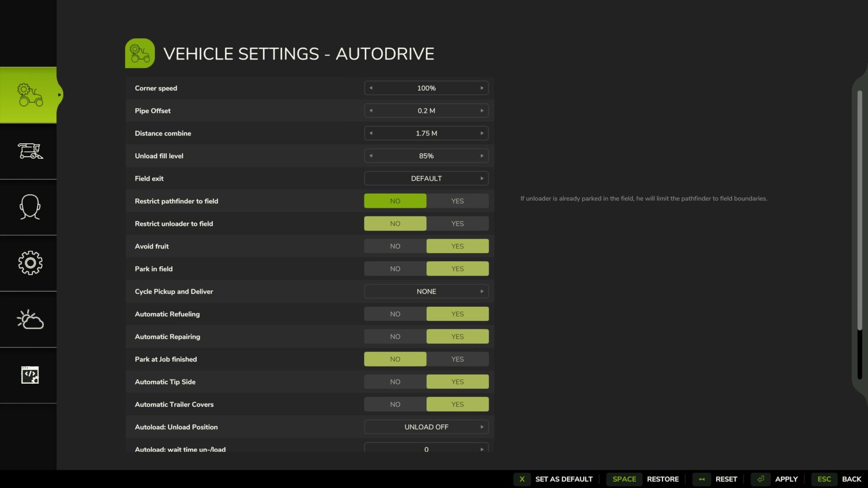Screen dimensions: 868x488
Task: Expand Field exit option with right arrow
Action: (482, 178)
